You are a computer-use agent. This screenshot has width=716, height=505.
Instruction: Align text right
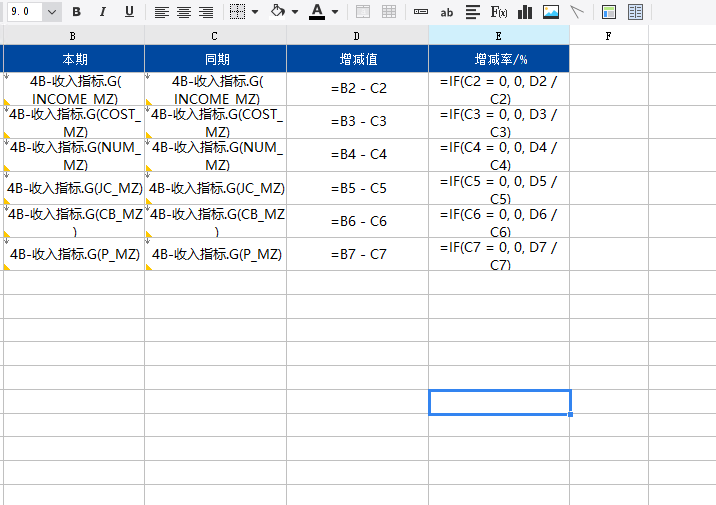206,12
